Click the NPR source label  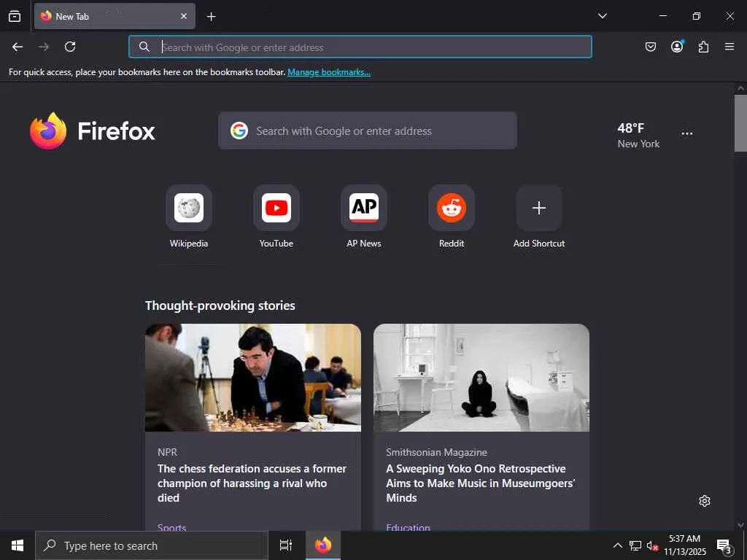pyautogui.click(x=167, y=452)
